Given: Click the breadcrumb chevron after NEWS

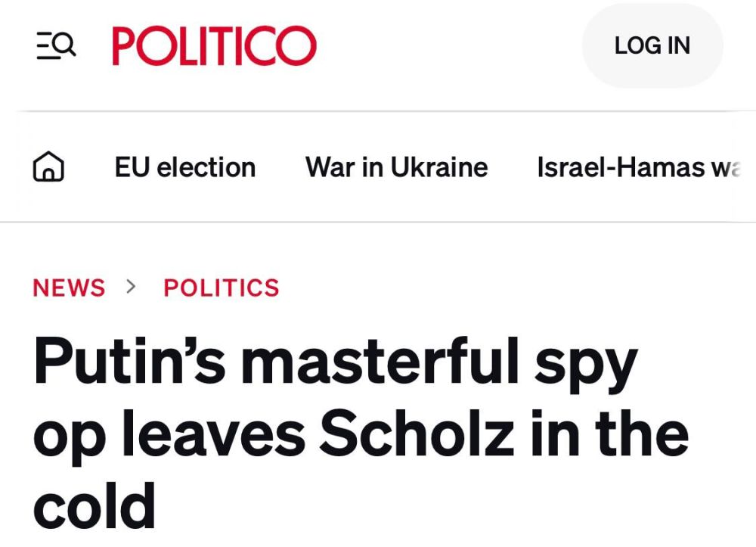Looking at the screenshot, I should [132, 287].
